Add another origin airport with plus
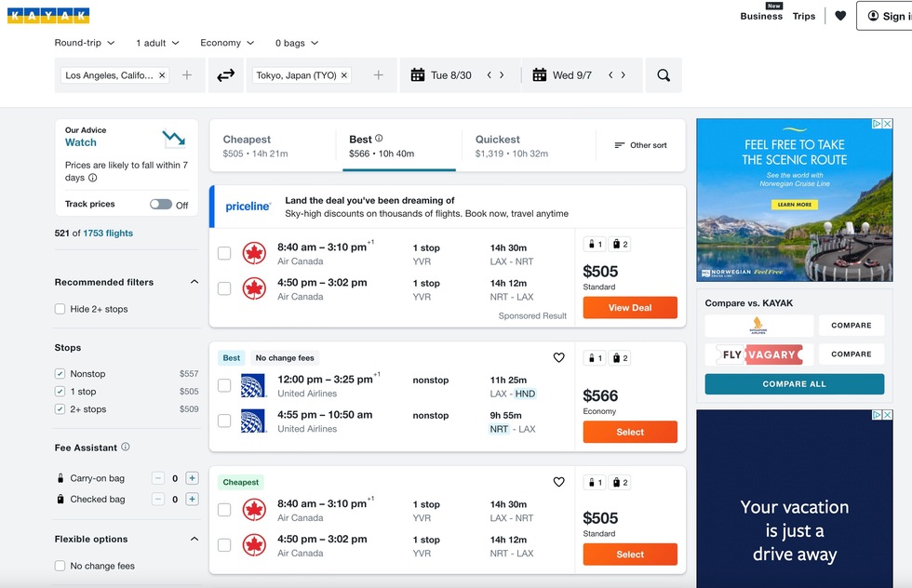The width and height of the screenshot is (912, 588). tap(187, 75)
